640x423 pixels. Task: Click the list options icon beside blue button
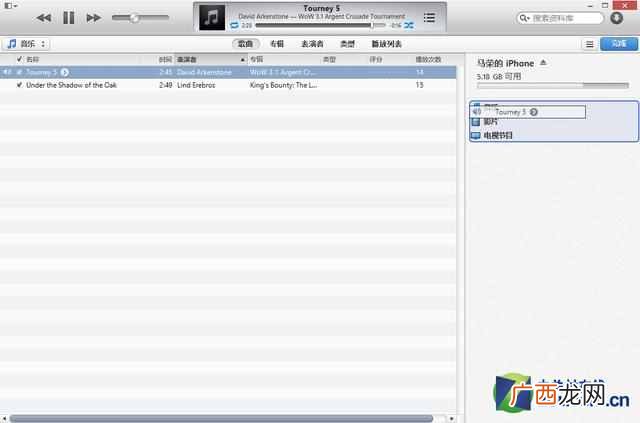tap(589, 44)
